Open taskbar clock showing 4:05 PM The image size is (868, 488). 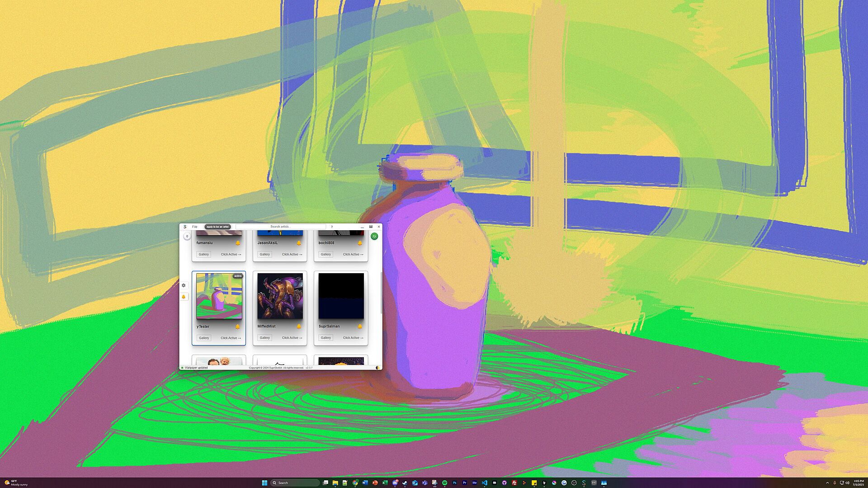click(x=859, y=483)
